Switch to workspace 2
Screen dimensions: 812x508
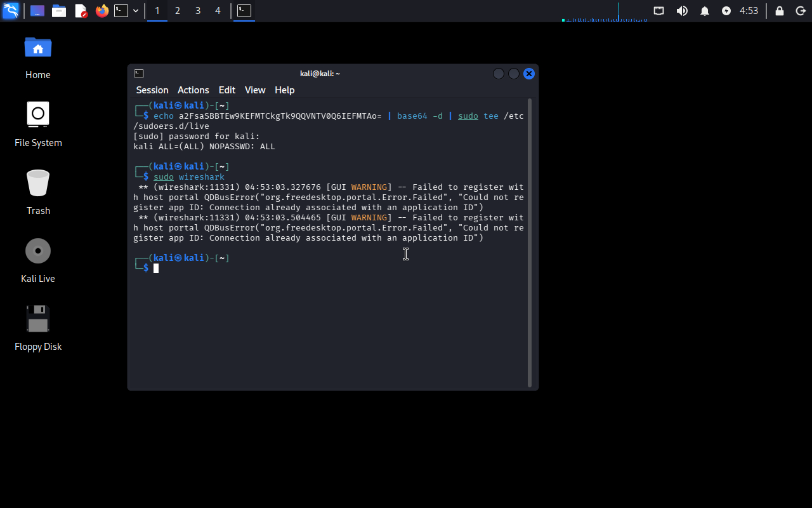point(178,11)
